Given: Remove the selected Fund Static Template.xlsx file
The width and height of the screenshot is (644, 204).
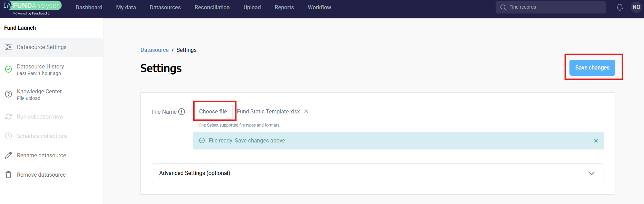Looking at the screenshot, I should point(306,111).
